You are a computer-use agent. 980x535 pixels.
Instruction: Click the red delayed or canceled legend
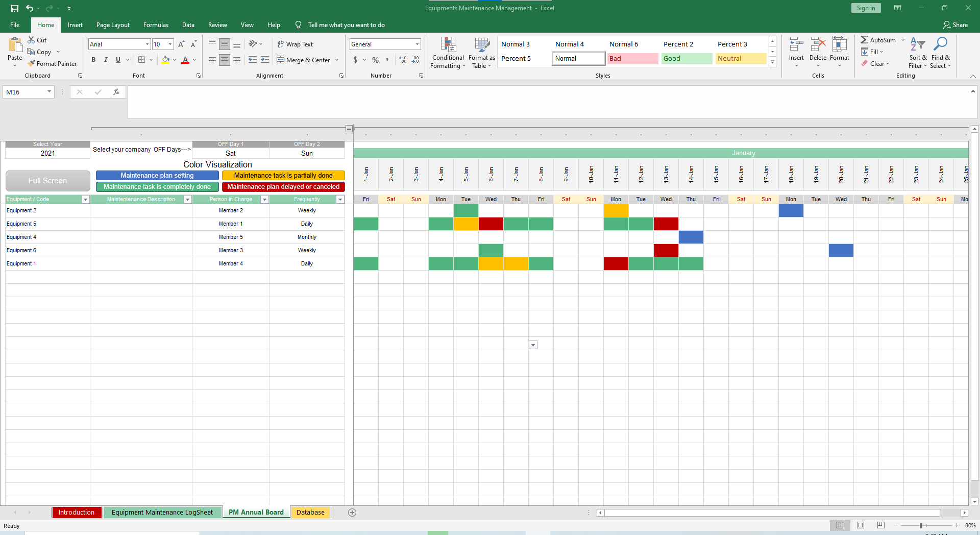click(x=283, y=187)
